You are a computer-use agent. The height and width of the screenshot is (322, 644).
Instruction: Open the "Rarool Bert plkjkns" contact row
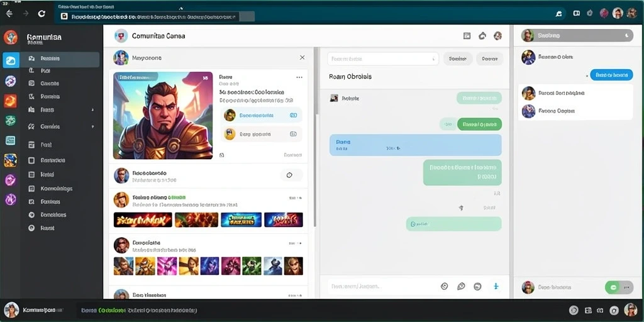pos(575,93)
